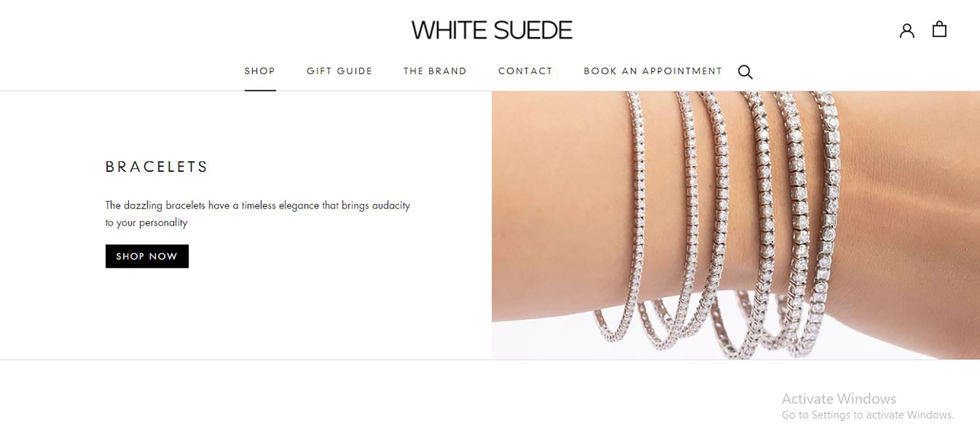Click the BRACELETS heading
Image resolution: width=980 pixels, height=445 pixels.
pyautogui.click(x=156, y=167)
